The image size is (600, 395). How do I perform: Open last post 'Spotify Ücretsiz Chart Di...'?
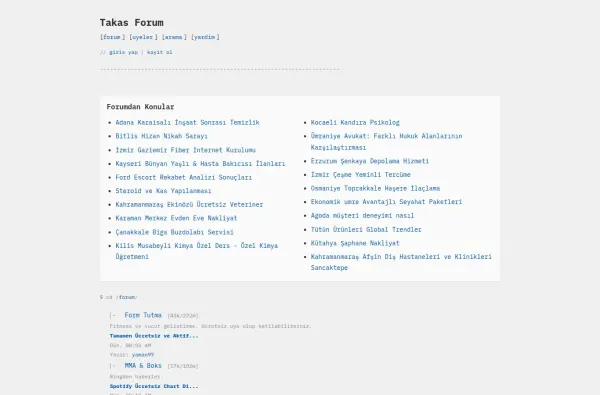154,386
